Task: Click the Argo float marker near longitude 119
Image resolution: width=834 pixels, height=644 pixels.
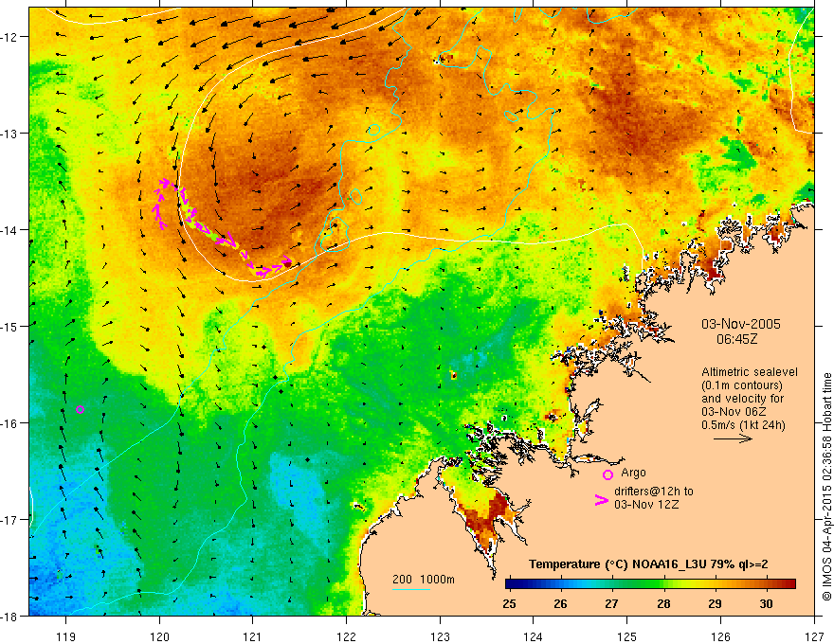Action: [x=80, y=409]
